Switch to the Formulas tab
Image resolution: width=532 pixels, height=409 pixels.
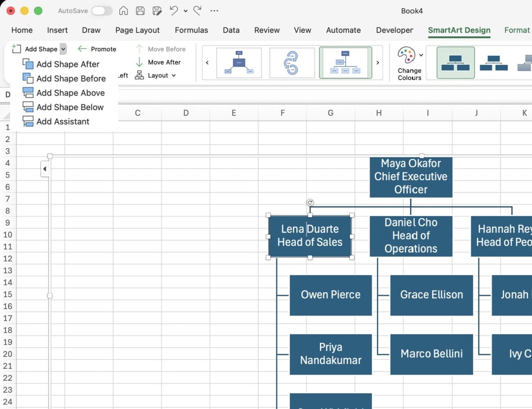point(191,30)
